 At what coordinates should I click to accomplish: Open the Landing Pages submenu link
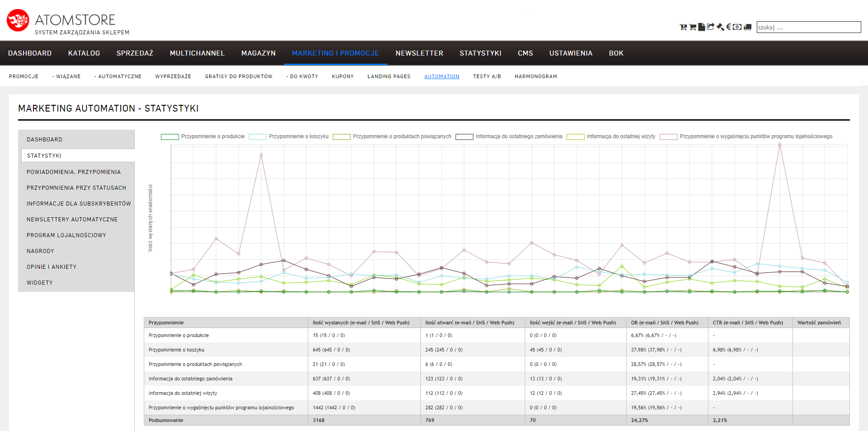click(389, 76)
